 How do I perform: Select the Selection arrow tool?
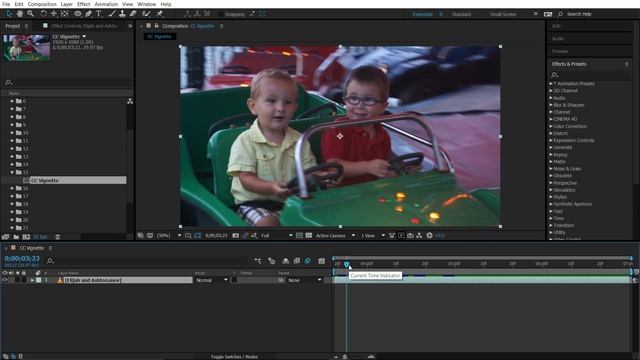click(x=9, y=14)
